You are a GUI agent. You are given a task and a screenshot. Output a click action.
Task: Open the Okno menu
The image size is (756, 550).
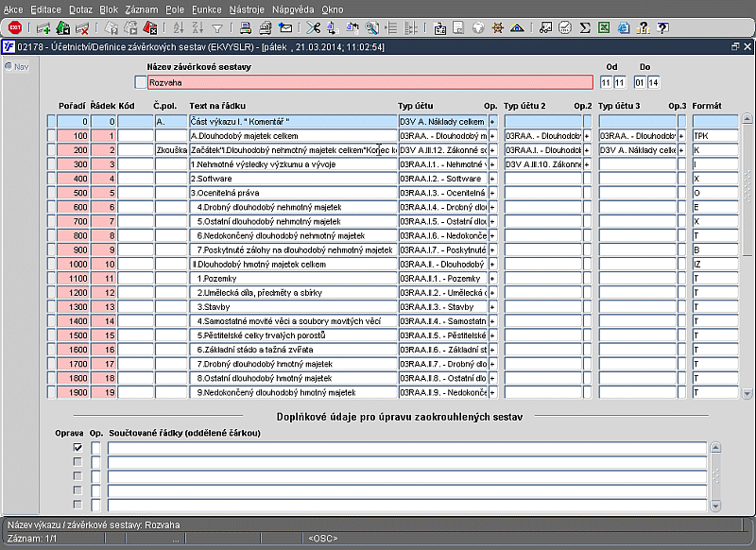(x=333, y=9)
